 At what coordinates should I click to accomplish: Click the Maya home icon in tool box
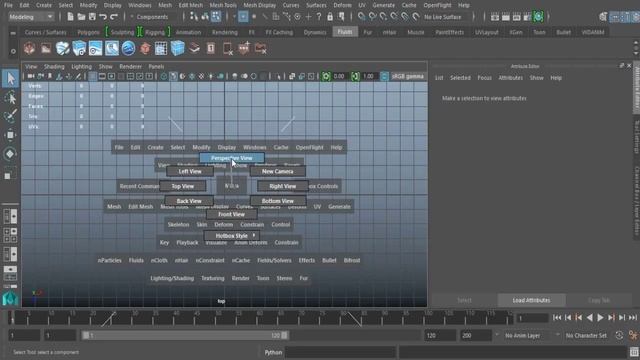point(10,298)
